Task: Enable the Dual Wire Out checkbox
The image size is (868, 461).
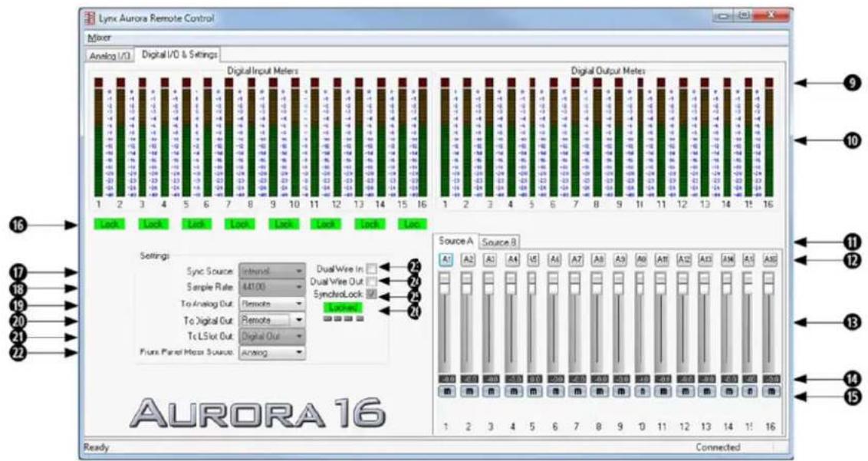Action: tap(371, 282)
